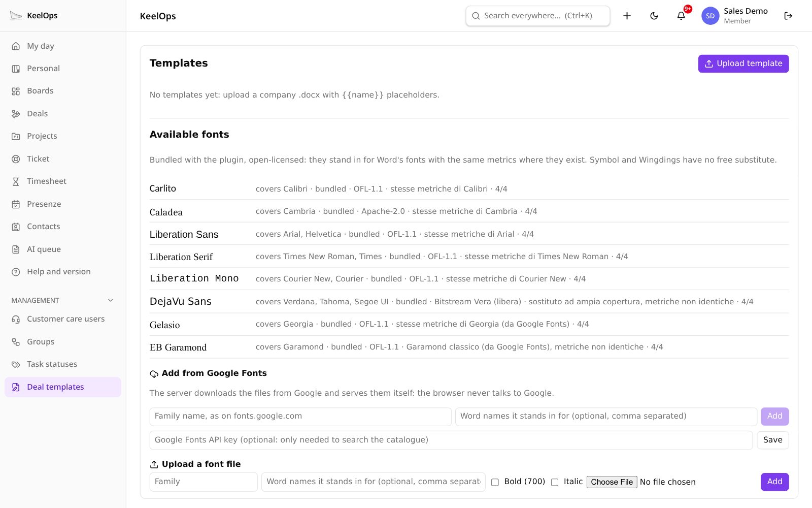Viewport: 812px width, 508px height.
Task: Open notifications bell icon
Action: point(681,16)
